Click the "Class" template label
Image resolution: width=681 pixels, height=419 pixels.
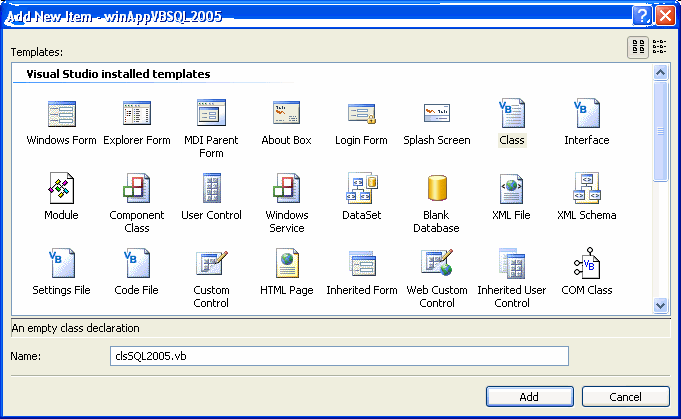tap(512, 140)
